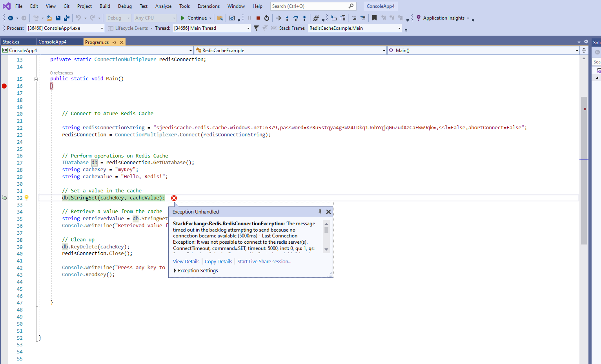Click Start Live Share session link
Viewport: 601px width, 364px height.
264,262
